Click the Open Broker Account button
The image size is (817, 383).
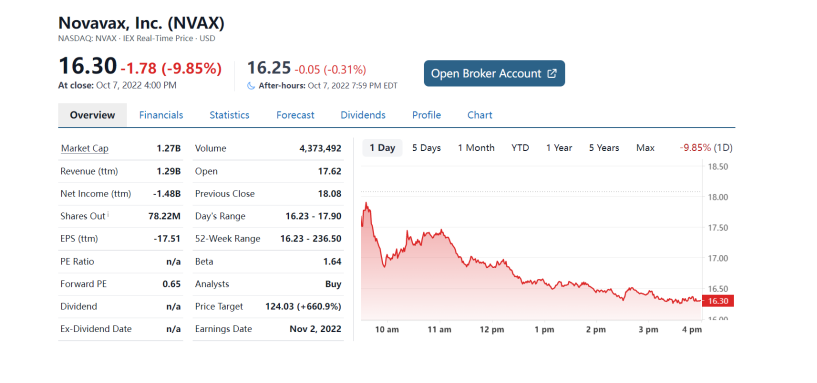(494, 73)
